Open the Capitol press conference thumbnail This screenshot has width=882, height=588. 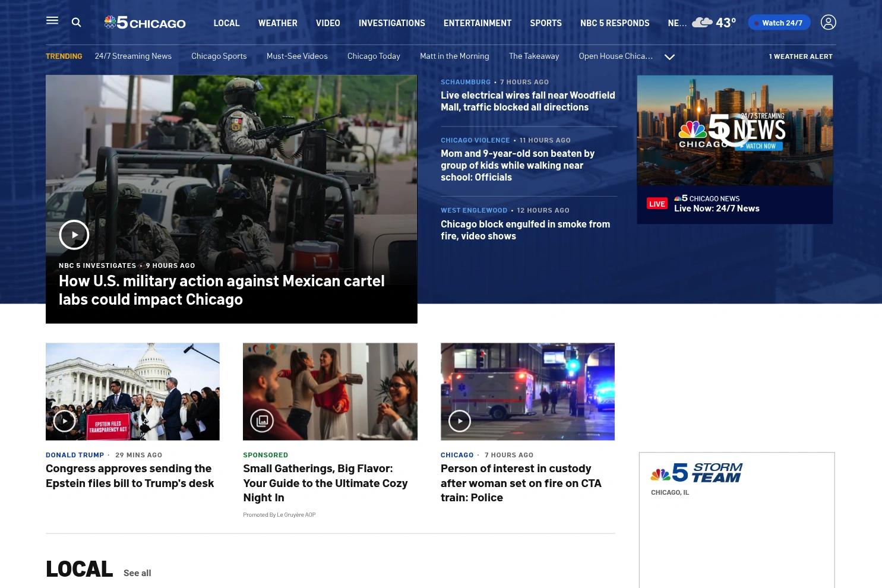click(x=132, y=391)
